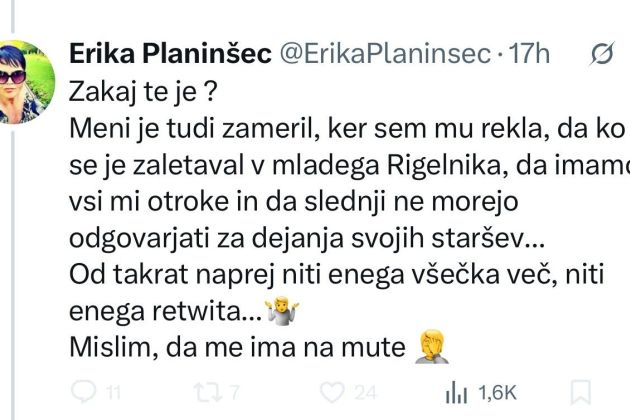Click the 17h timestamp
This screenshot has height=420, width=630.
click(x=528, y=56)
